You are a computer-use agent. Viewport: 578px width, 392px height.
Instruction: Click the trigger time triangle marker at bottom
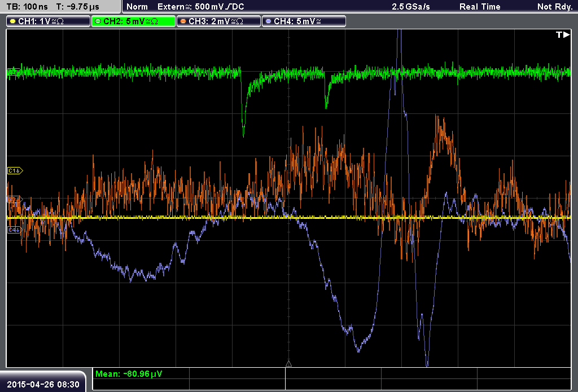click(x=288, y=364)
